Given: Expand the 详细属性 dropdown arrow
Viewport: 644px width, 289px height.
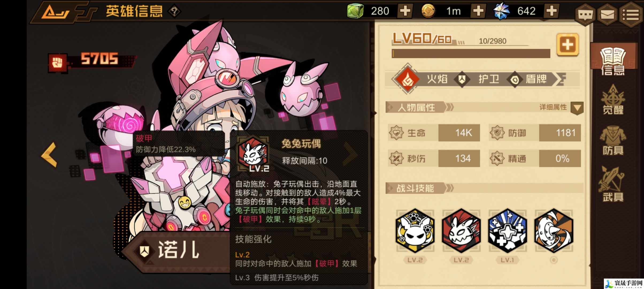Looking at the screenshot, I should pyautogui.click(x=577, y=108).
